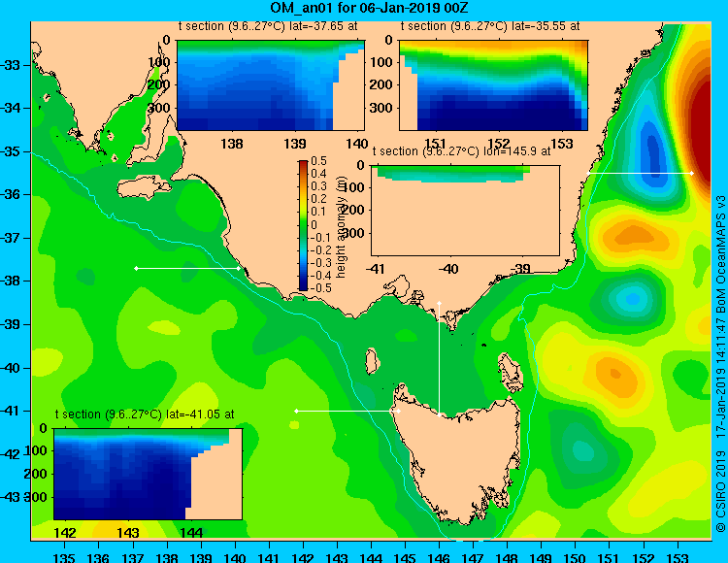Click label 143 under the lat=-41.05 inset
728x563 pixels.
(128, 533)
